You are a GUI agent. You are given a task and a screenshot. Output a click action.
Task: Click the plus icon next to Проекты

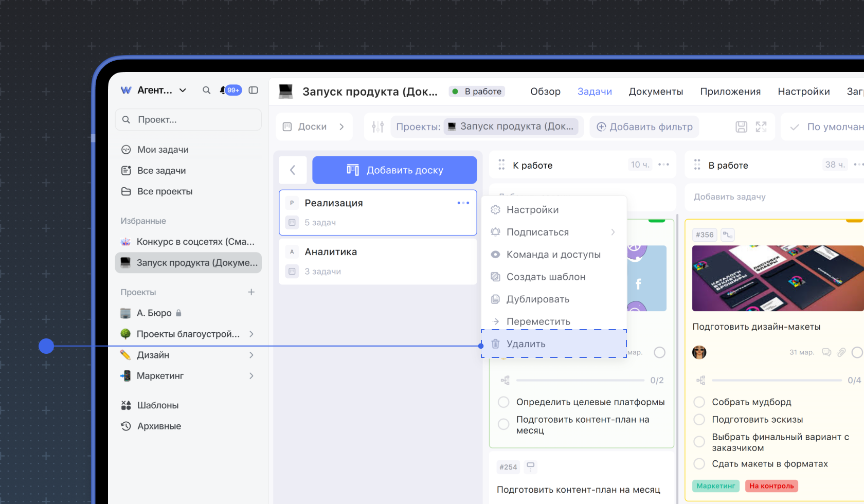(251, 292)
